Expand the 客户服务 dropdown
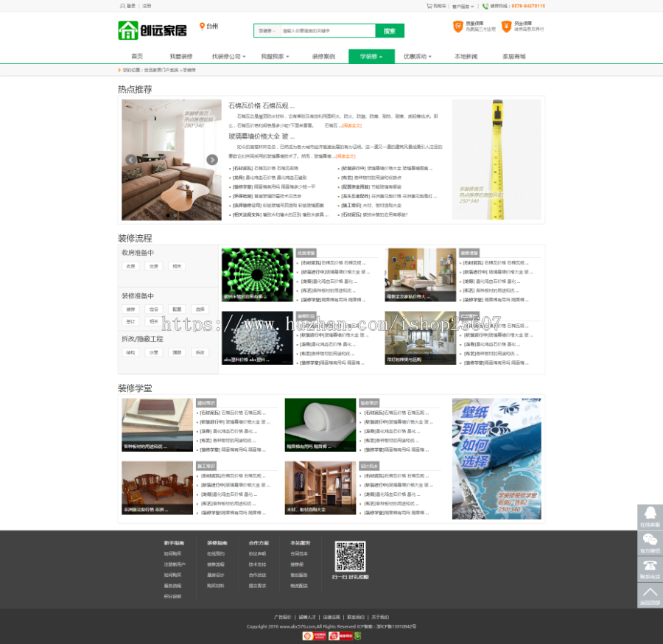This screenshot has height=644, width=663. click(463, 6)
